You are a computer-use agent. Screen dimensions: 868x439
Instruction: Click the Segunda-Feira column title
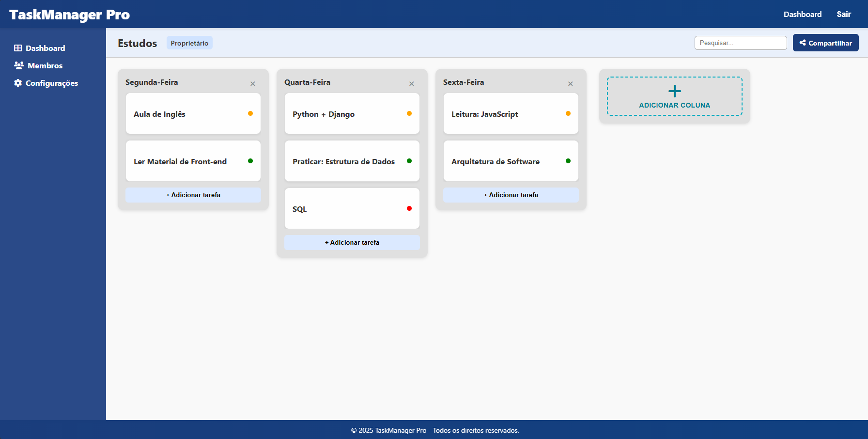[x=152, y=82]
